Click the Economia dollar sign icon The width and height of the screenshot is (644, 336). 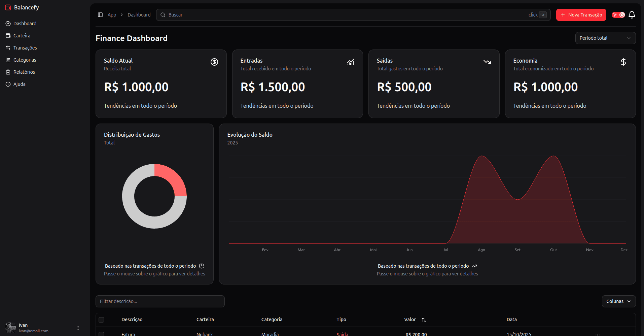click(623, 62)
